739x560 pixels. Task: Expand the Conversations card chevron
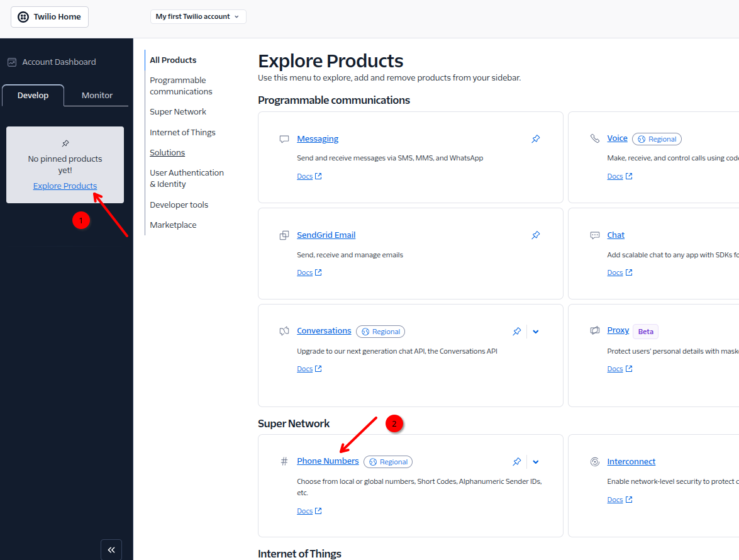pyautogui.click(x=535, y=331)
